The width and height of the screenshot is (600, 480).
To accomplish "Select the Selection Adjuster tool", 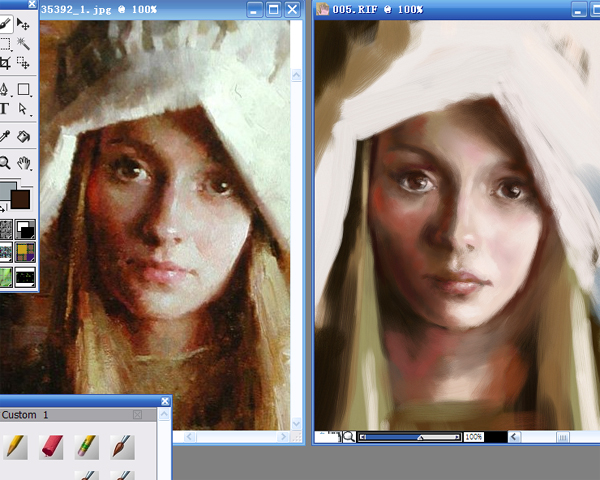I will coord(23,63).
